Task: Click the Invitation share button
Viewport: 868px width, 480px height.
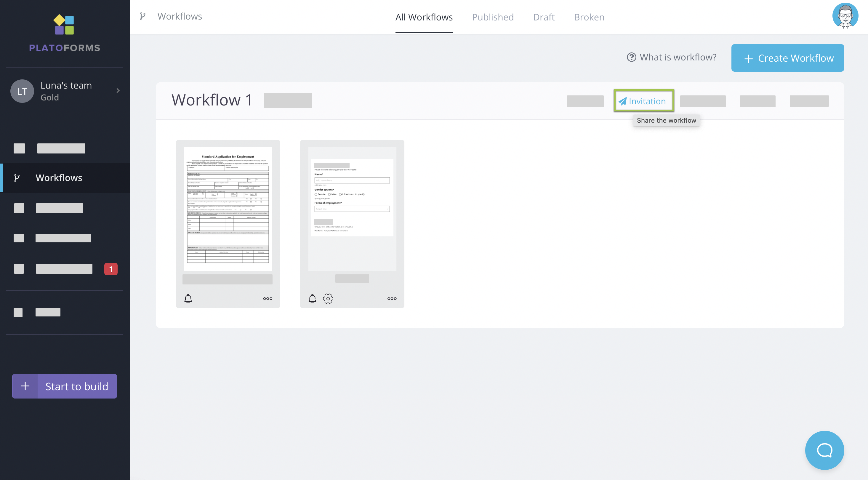Action: point(643,101)
